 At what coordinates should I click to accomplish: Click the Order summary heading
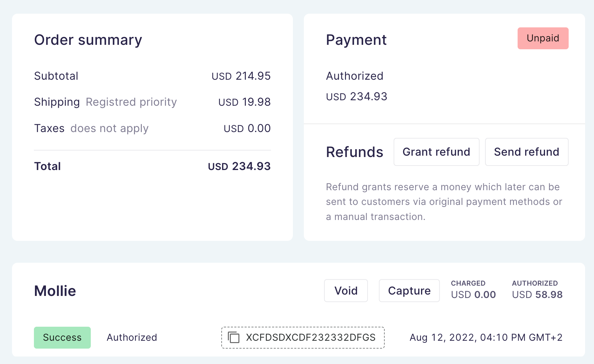point(88,40)
